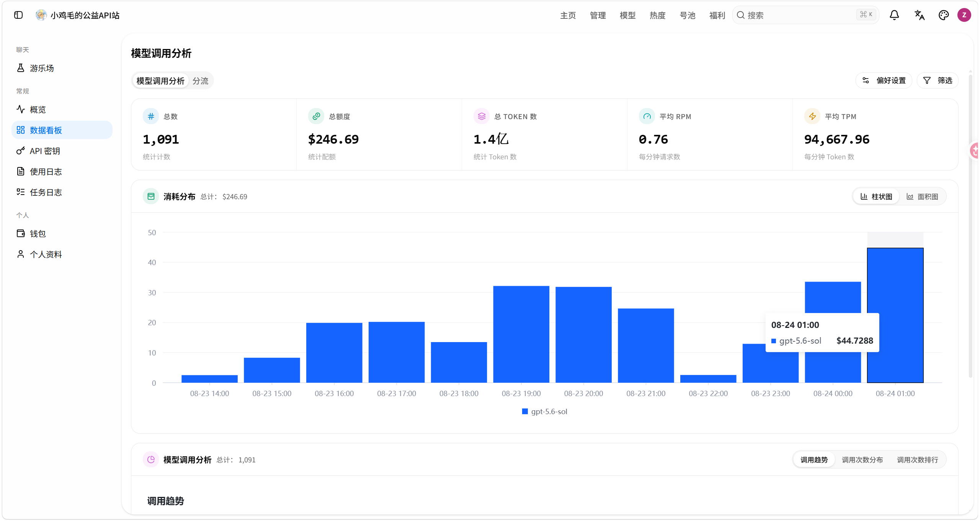The image size is (980, 521).
Task: Select 调用次数分布 view
Action: pos(862,460)
